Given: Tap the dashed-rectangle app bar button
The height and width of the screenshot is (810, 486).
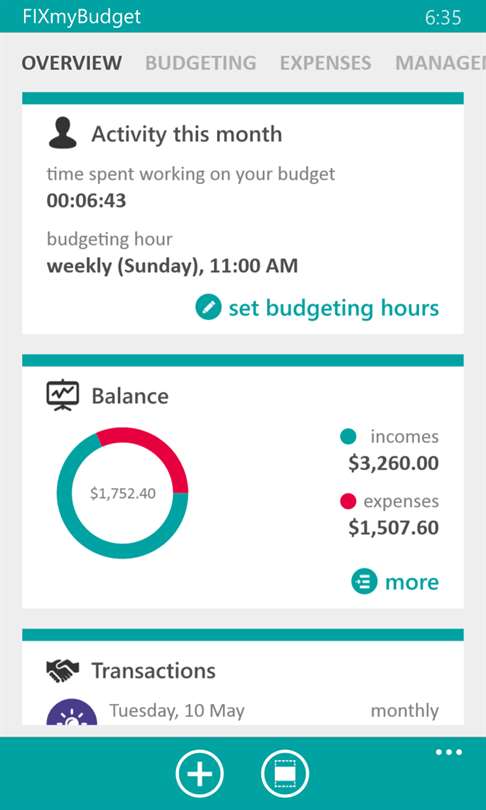Looking at the screenshot, I should [x=285, y=774].
